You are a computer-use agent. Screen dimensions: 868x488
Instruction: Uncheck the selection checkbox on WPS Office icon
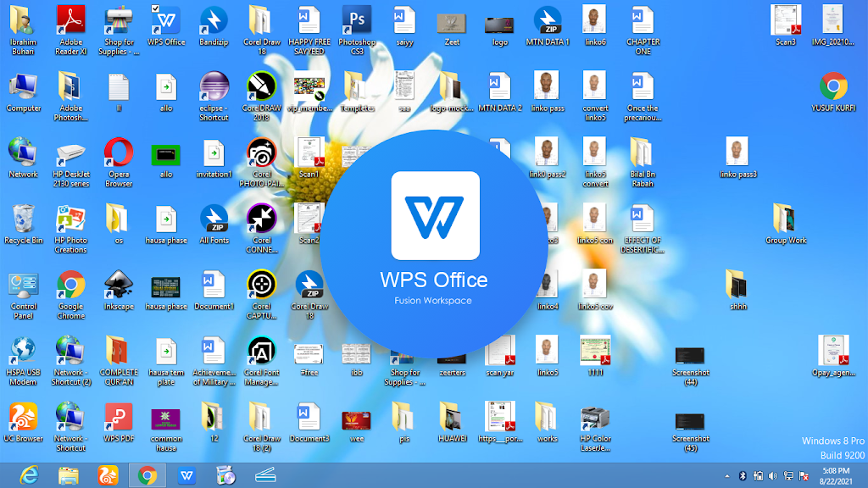pos(156,8)
